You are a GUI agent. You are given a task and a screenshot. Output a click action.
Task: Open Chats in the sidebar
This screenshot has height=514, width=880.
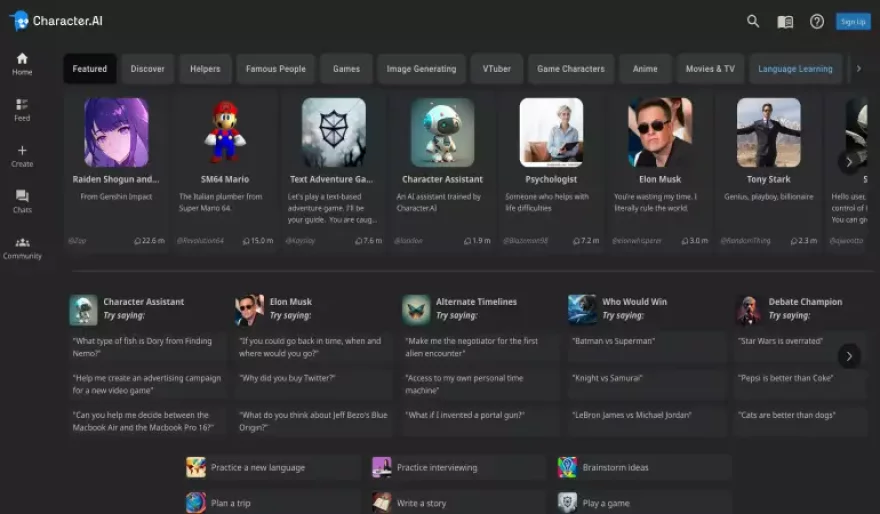click(x=22, y=201)
